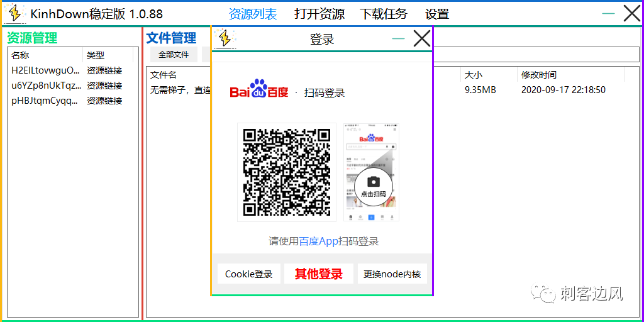This screenshot has height=322, width=644.
Task: Close the 登录 dialog
Action: tap(421, 38)
